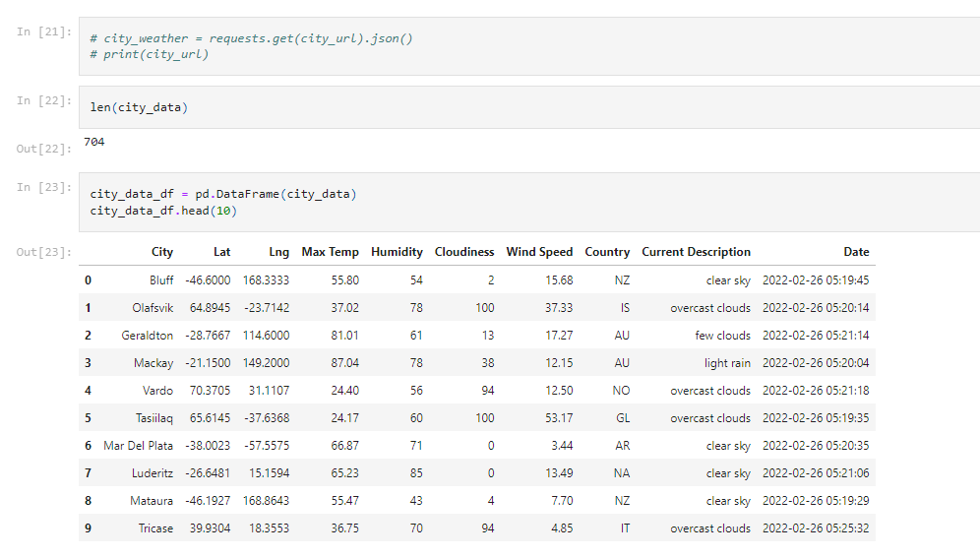Click latitude value 39.9304
Viewport: 980px width, 558px height.
(210, 528)
